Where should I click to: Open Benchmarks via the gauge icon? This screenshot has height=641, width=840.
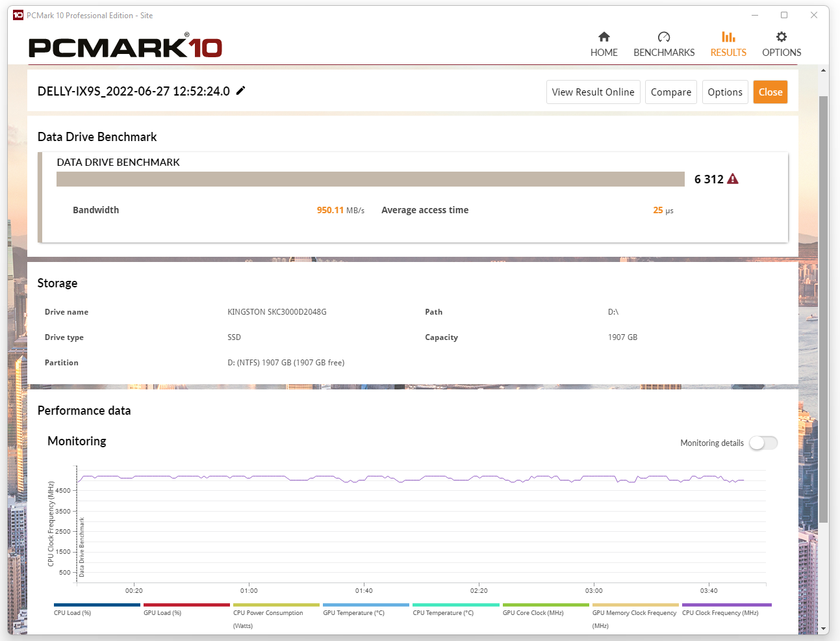coord(664,37)
